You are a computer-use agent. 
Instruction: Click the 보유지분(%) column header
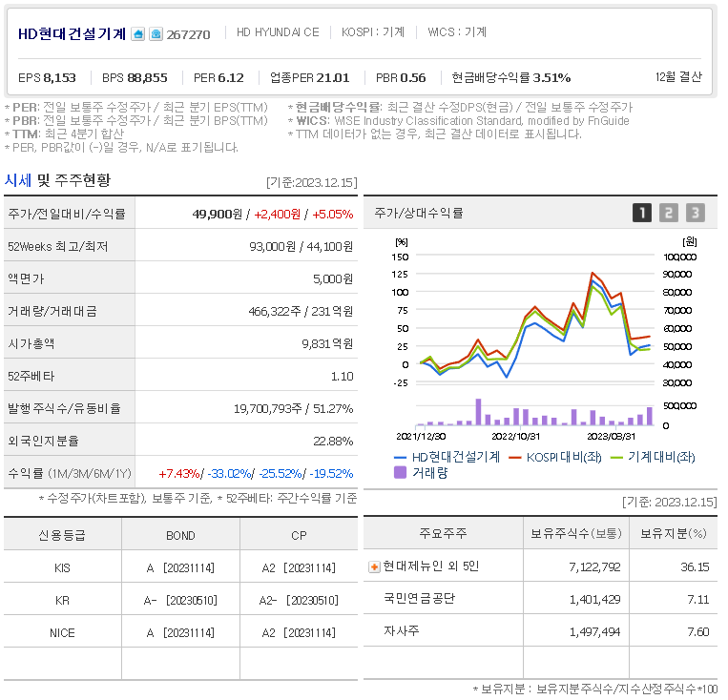674,533
